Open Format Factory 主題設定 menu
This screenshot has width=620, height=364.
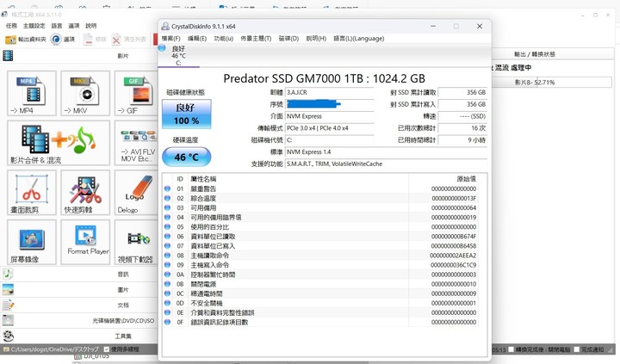point(34,26)
